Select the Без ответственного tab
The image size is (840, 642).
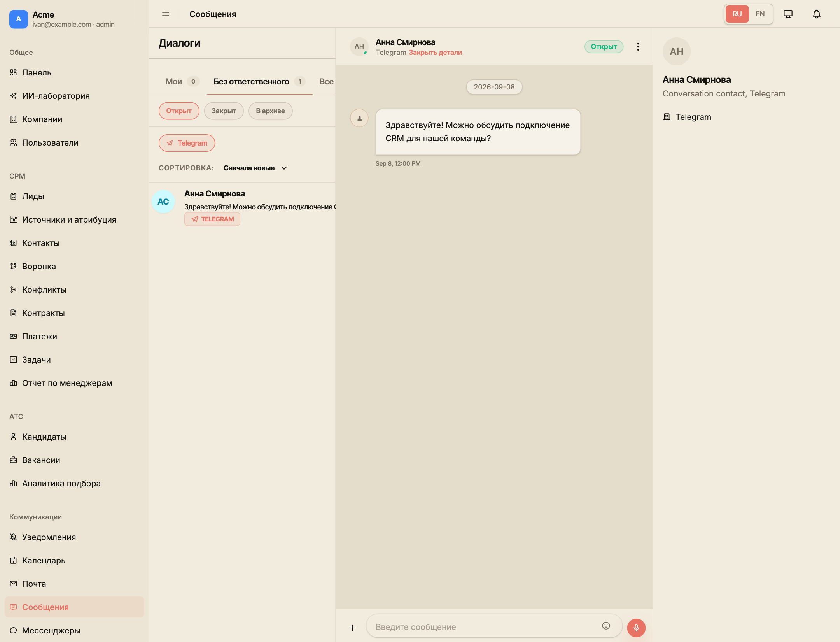pos(259,82)
